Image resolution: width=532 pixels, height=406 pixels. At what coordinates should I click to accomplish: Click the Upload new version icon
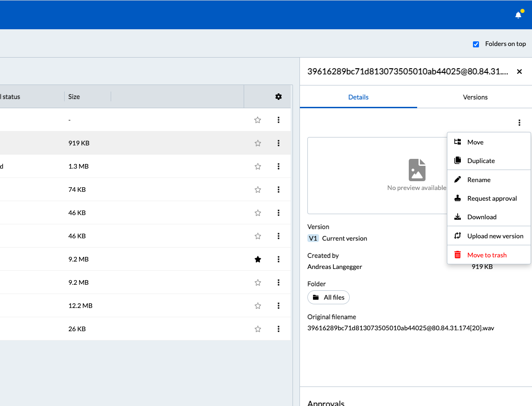458,236
